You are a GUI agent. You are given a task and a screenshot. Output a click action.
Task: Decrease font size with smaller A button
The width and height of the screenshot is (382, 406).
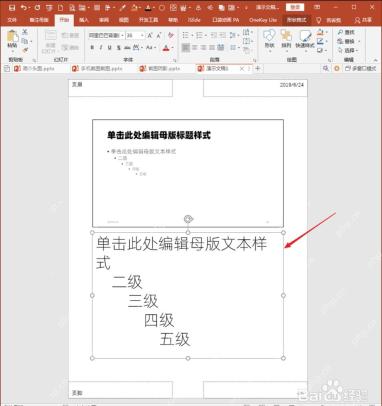(159, 35)
